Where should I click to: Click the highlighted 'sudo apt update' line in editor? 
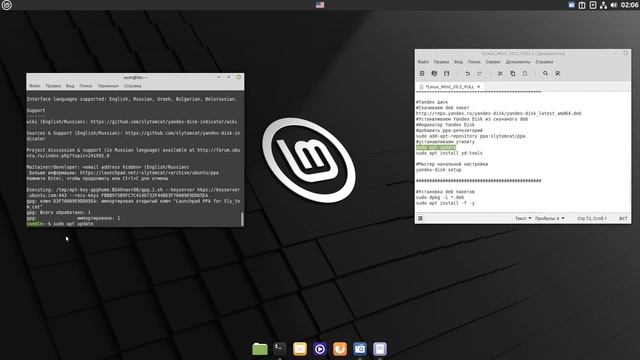pyautogui.click(x=436, y=147)
